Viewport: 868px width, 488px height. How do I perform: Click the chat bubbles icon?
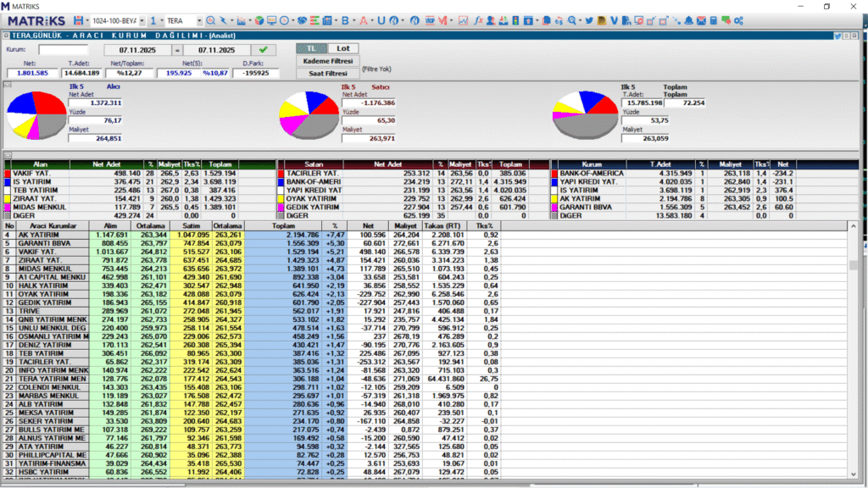tap(726, 20)
